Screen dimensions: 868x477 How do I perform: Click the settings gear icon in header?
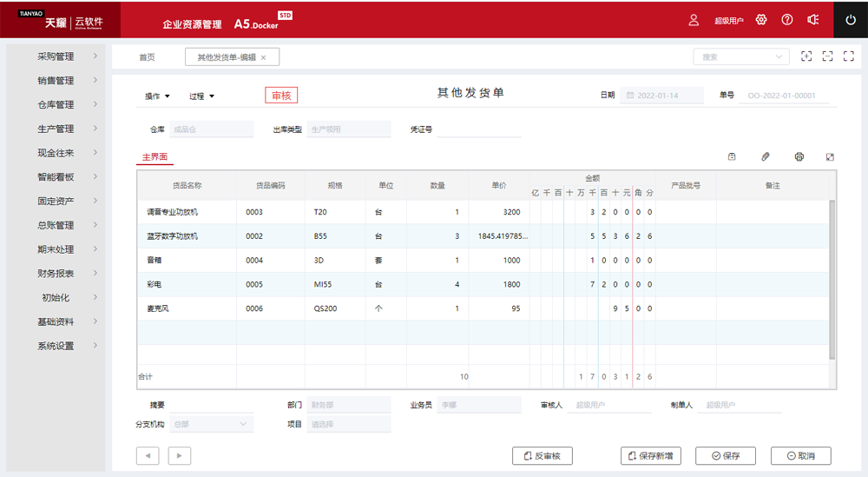pos(761,20)
